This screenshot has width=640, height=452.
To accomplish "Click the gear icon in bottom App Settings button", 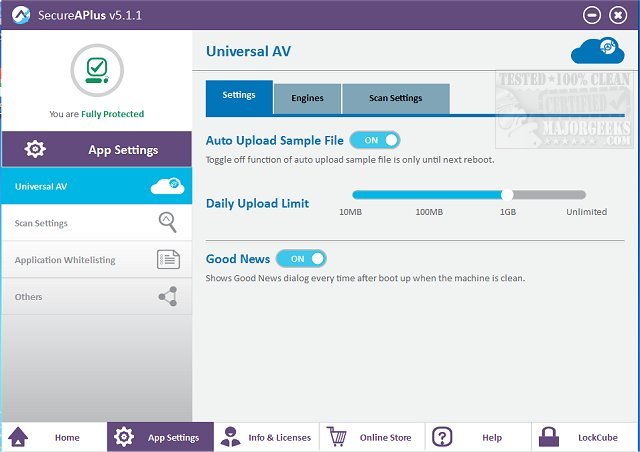I will coord(124,436).
